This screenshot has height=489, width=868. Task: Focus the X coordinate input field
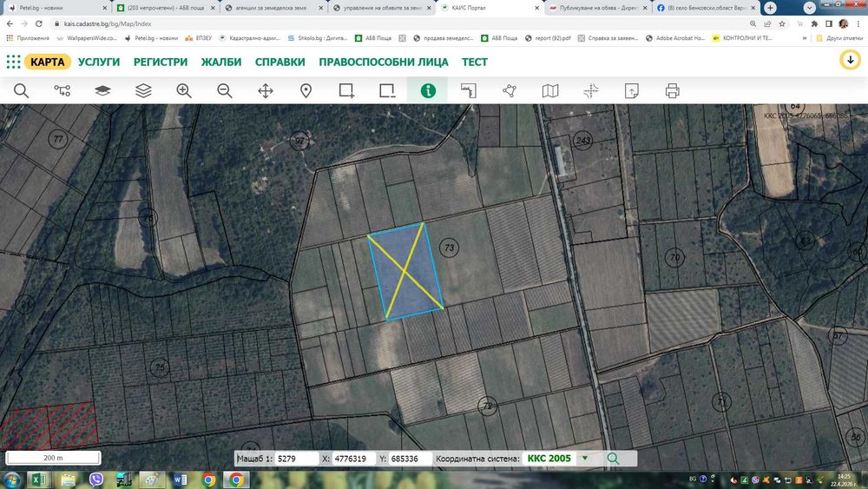click(354, 459)
